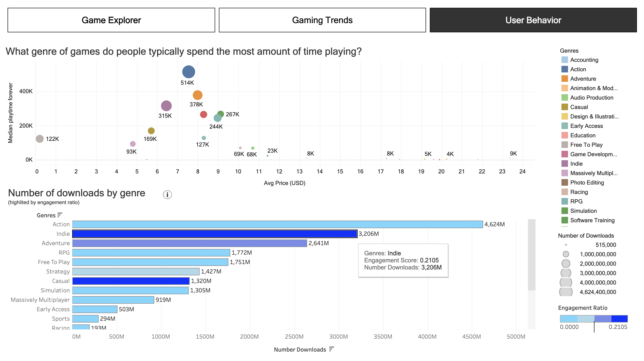The image size is (644, 361).
Task: Open the Gaming Trends tab
Action: coord(322,20)
